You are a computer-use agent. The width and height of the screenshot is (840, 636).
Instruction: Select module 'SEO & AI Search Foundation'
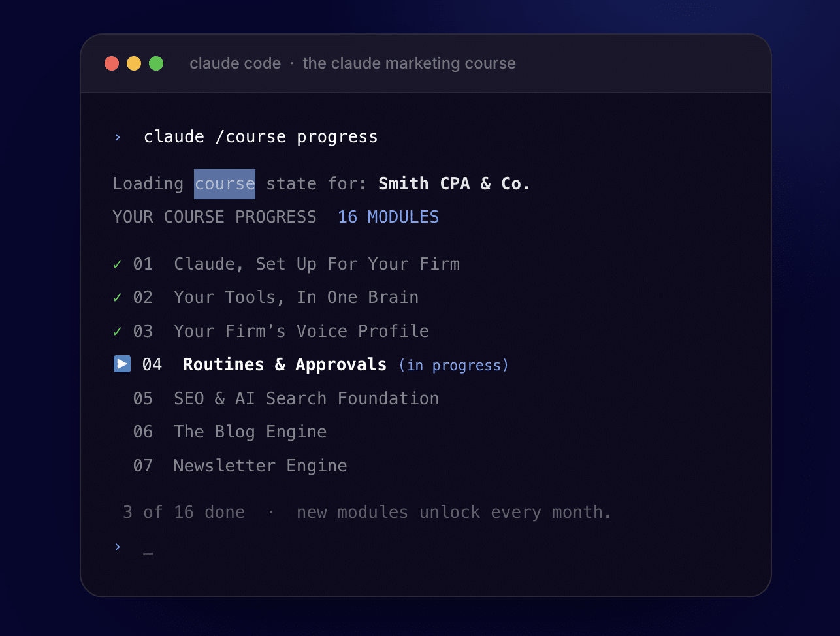(x=306, y=398)
